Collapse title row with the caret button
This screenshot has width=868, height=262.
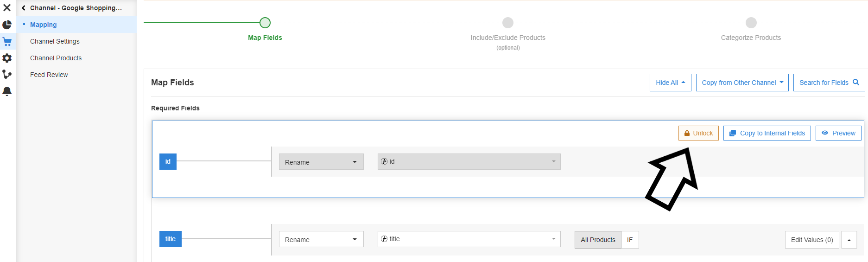849,240
